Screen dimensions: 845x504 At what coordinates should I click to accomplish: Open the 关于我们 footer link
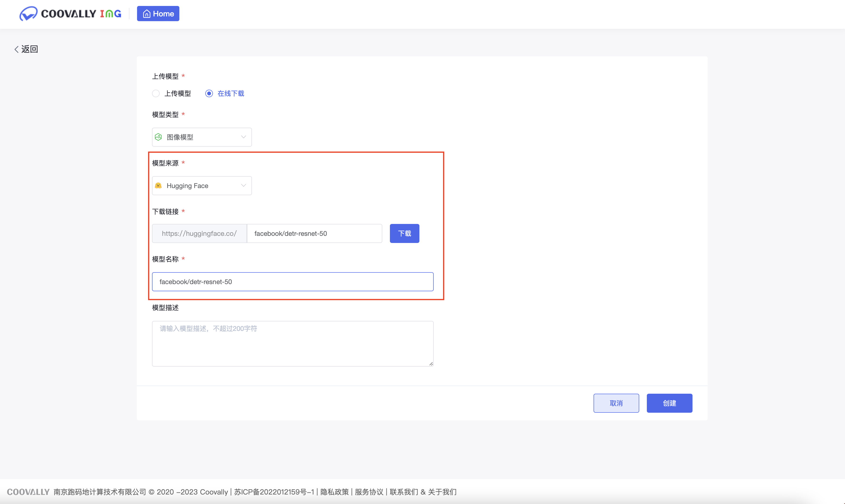click(x=442, y=492)
